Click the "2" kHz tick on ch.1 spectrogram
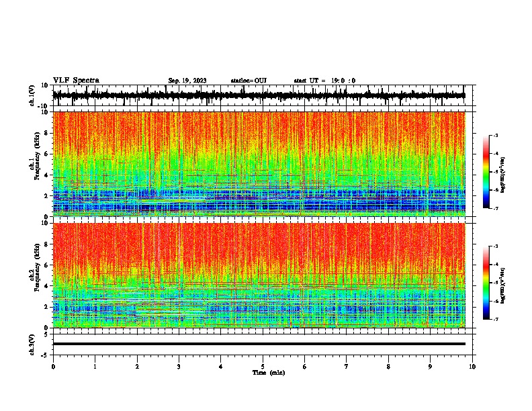The image size is (532, 411). tap(47, 196)
